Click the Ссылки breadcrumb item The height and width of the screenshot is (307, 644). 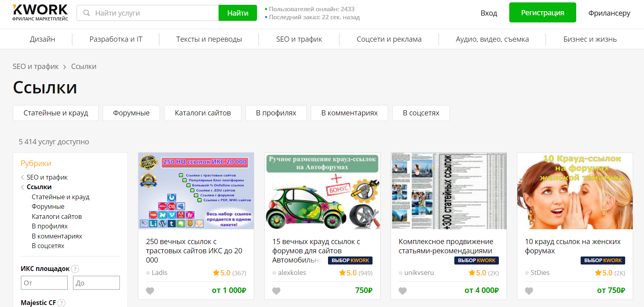point(84,67)
